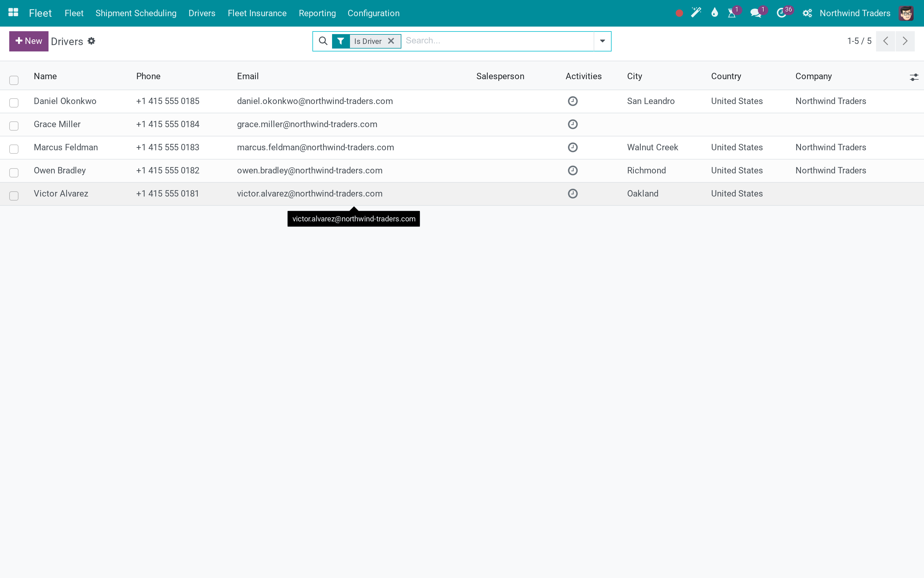
Task: Click the 1-5 / 5 pager counter
Action: pyautogui.click(x=859, y=41)
